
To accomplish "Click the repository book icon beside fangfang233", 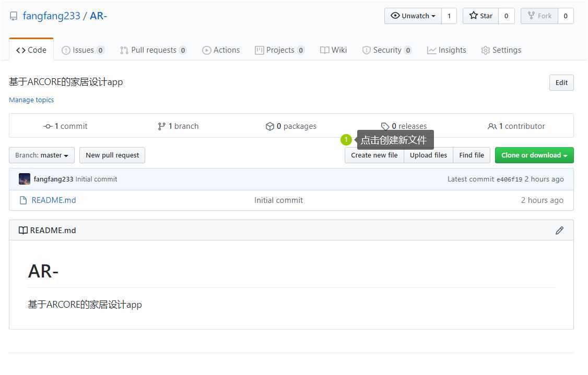I will tap(14, 16).
